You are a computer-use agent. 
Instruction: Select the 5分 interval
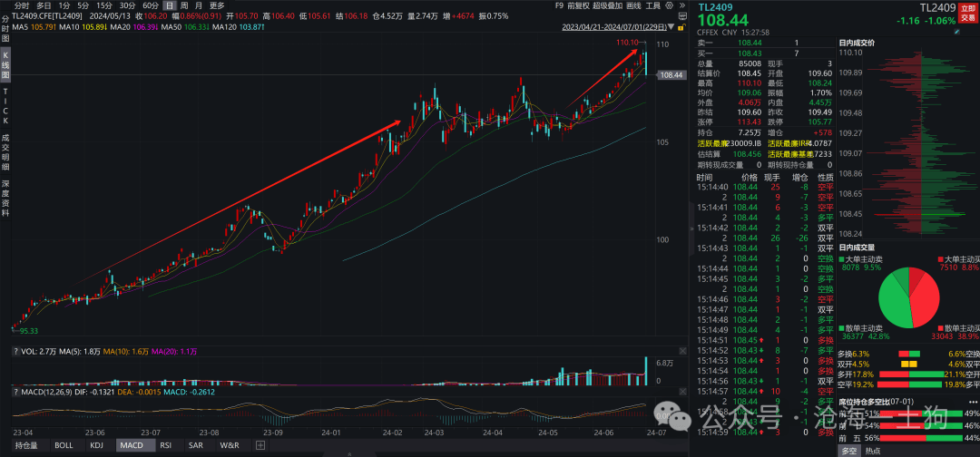pyautogui.click(x=83, y=5)
